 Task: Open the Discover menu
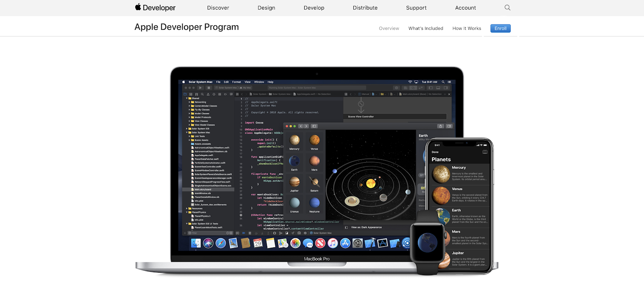pos(218,8)
